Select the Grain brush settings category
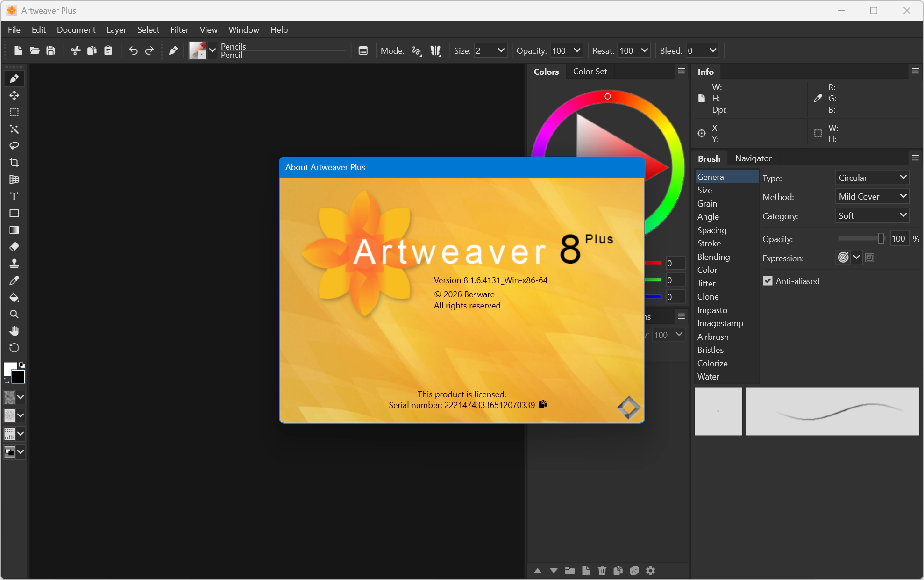The height and width of the screenshot is (580, 924). (x=726, y=204)
